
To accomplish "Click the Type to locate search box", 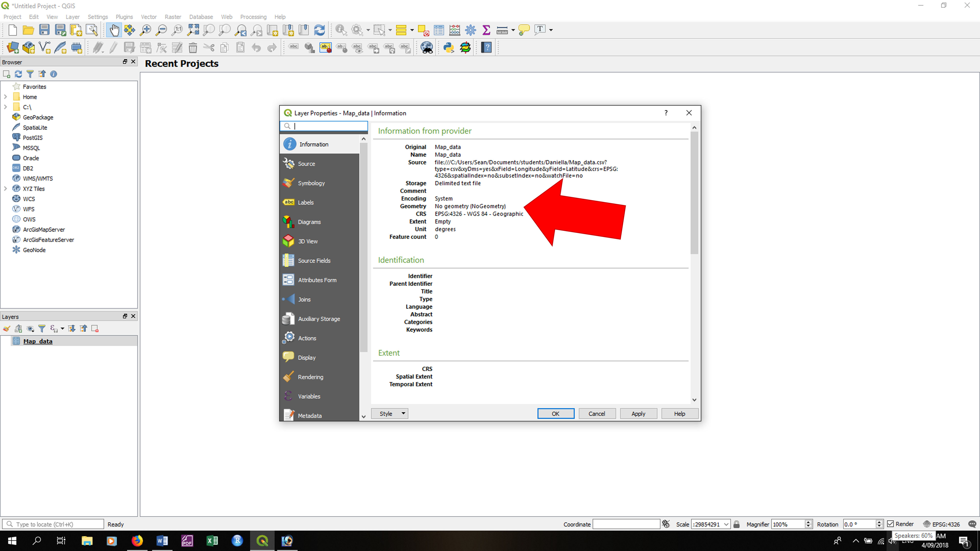I will click(x=53, y=524).
